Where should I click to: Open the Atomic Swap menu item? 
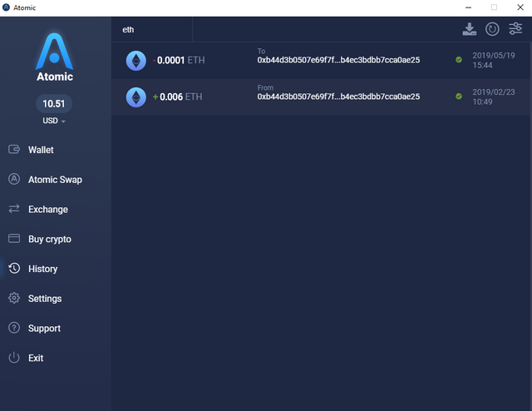[56, 180]
